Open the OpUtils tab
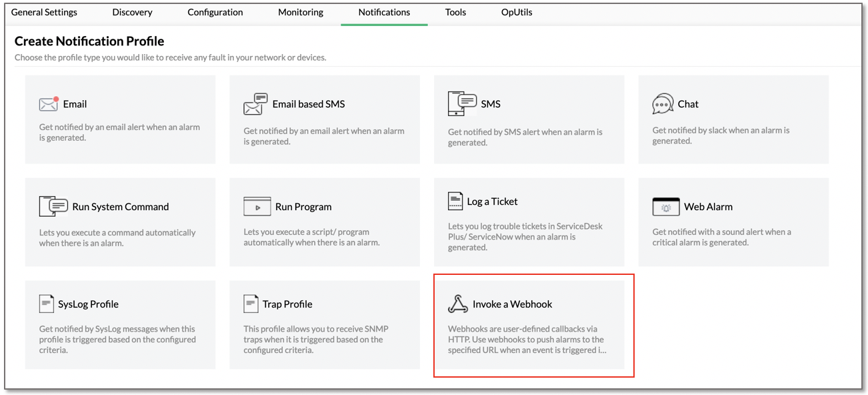Viewport: 868px width, 395px height. pyautogui.click(x=517, y=12)
